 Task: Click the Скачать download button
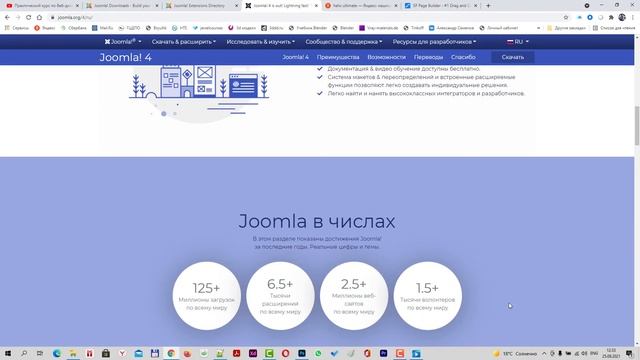[x=513, y=57]
